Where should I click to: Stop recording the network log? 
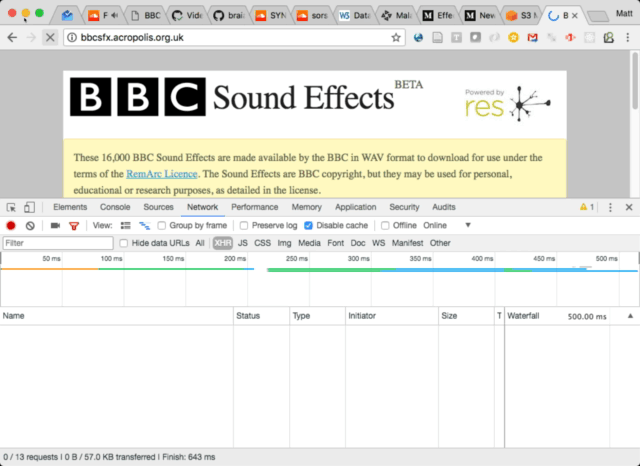click(x=11, y=225)
